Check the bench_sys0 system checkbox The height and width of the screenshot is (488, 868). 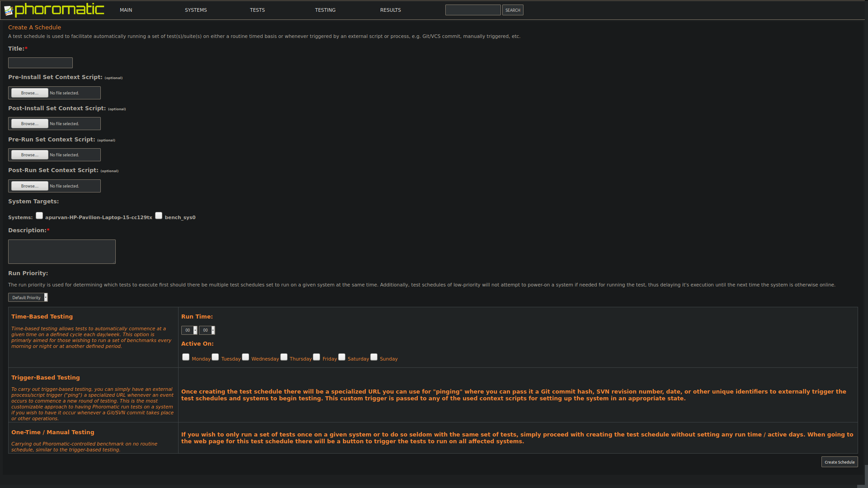tap(159, 216)
